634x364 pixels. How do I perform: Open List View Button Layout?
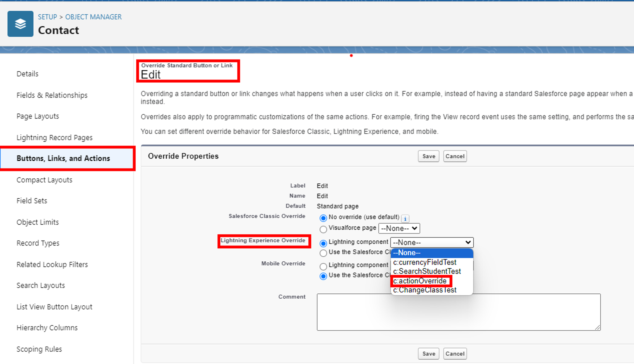tap(55, 307)
